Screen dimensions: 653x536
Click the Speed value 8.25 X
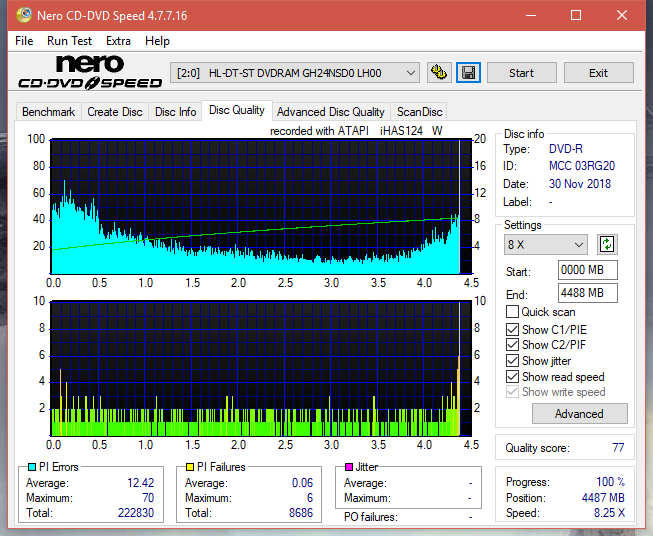click(609, 513)
